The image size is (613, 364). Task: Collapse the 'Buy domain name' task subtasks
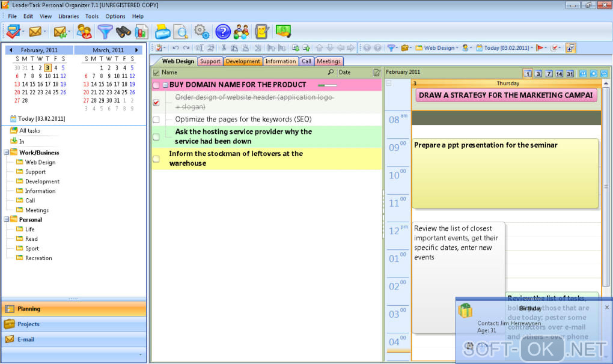pyautogui.click(x=165, y=85)
